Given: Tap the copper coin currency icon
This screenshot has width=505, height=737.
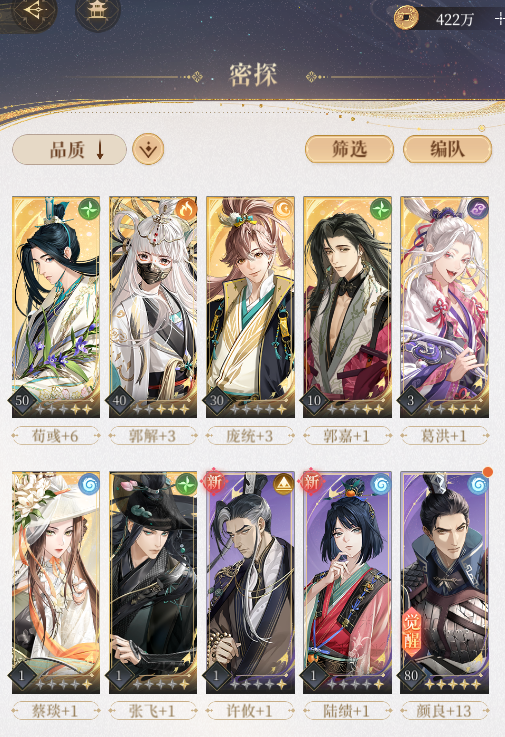Looking at the screenshot, I should click(406, 18).
